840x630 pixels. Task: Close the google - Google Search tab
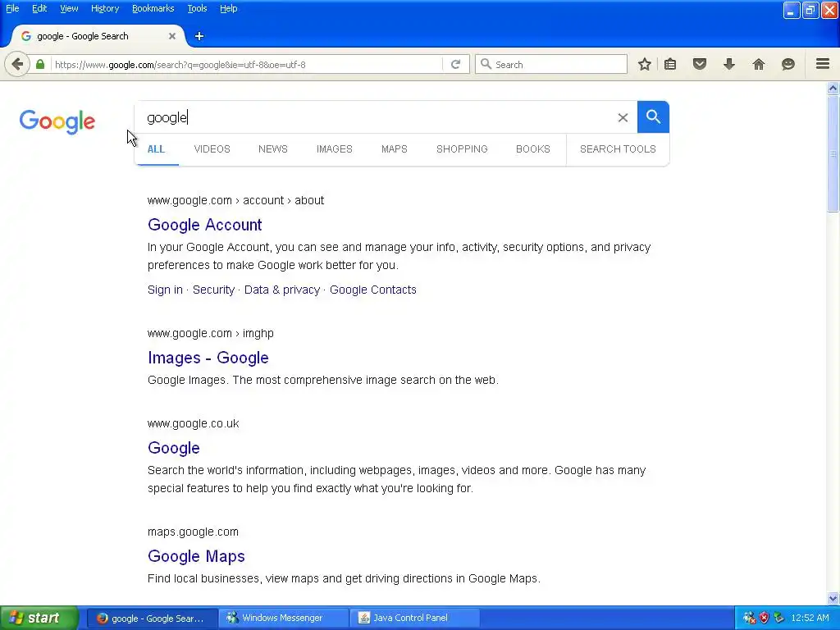tap(172, 36)
